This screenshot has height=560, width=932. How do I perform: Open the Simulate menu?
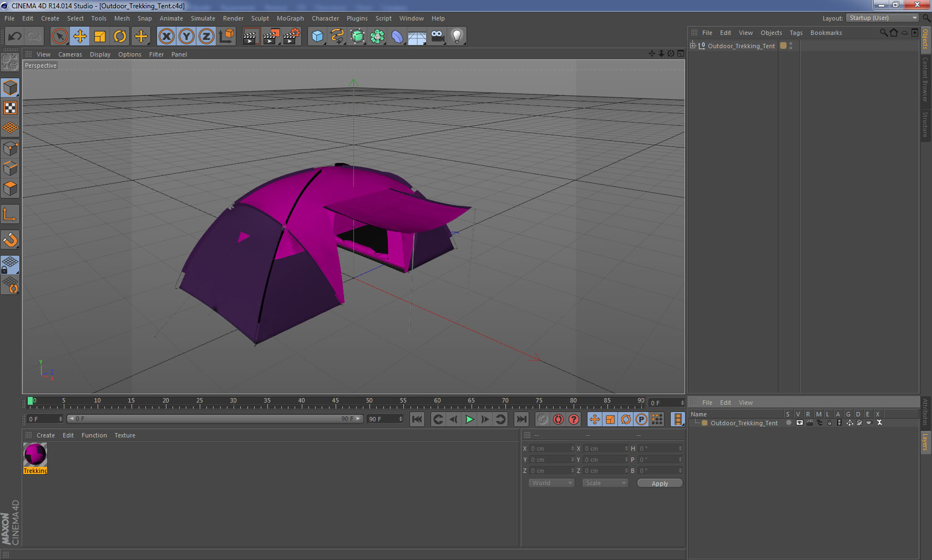tap(203, 18)
